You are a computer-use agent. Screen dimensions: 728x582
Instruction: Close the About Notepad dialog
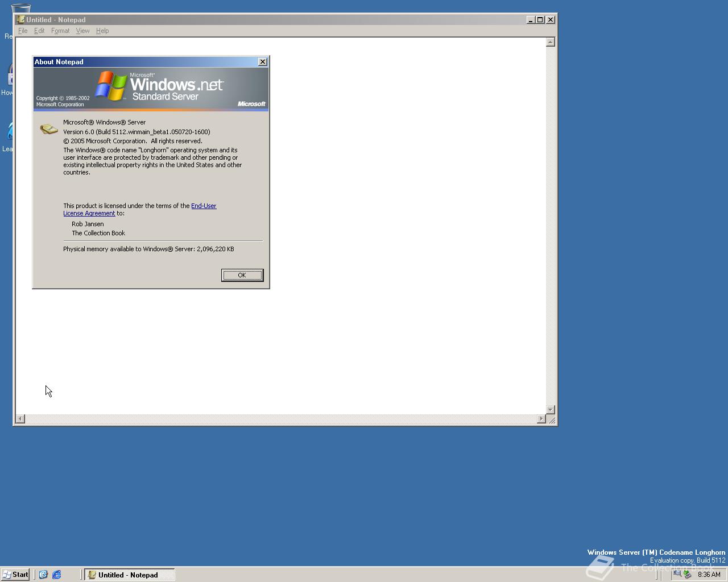[262, 61]
